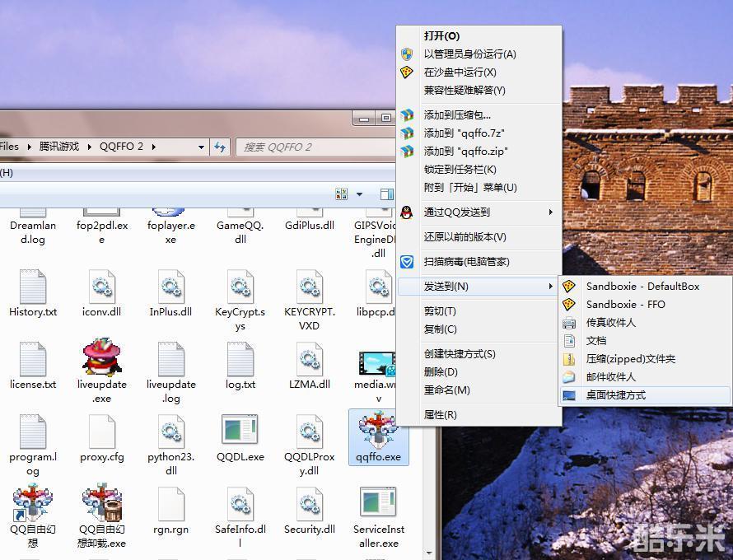
Task: Choose 附到「开始」菜单(U)
Action: pyautogui.click(x=479, y=188)
